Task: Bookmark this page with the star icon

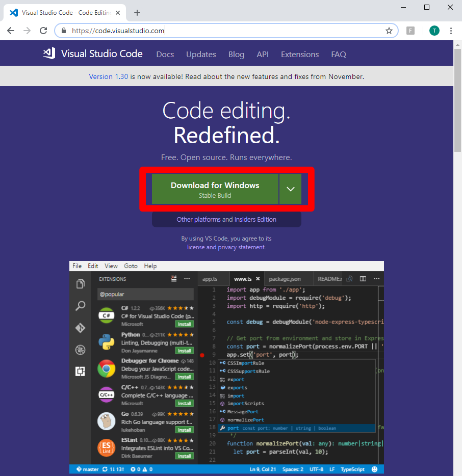Action: click(x=389, y=31)
